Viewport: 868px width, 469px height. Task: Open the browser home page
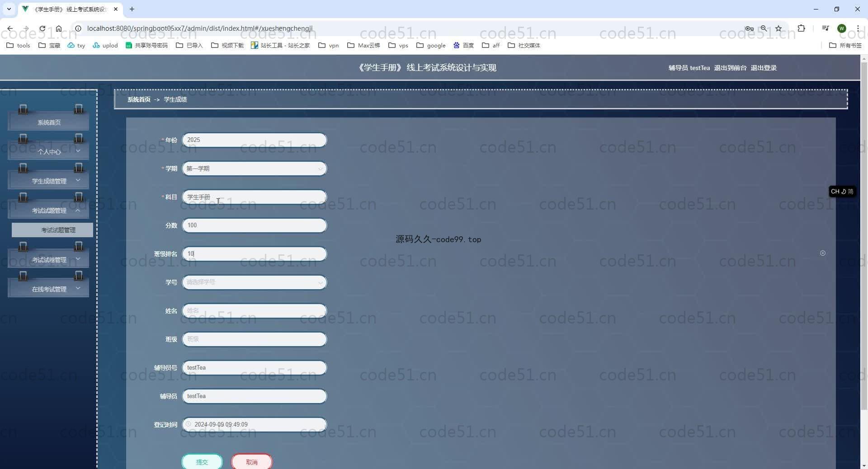click(59, 28)
